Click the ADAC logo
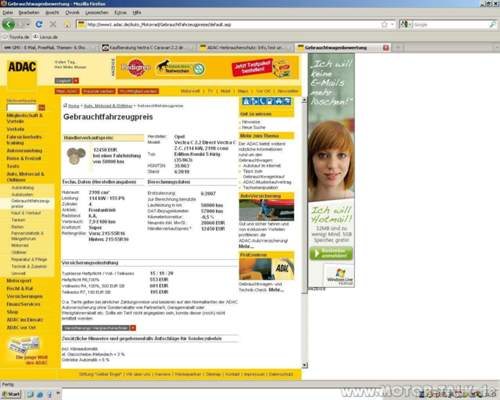 click(22, 67)
